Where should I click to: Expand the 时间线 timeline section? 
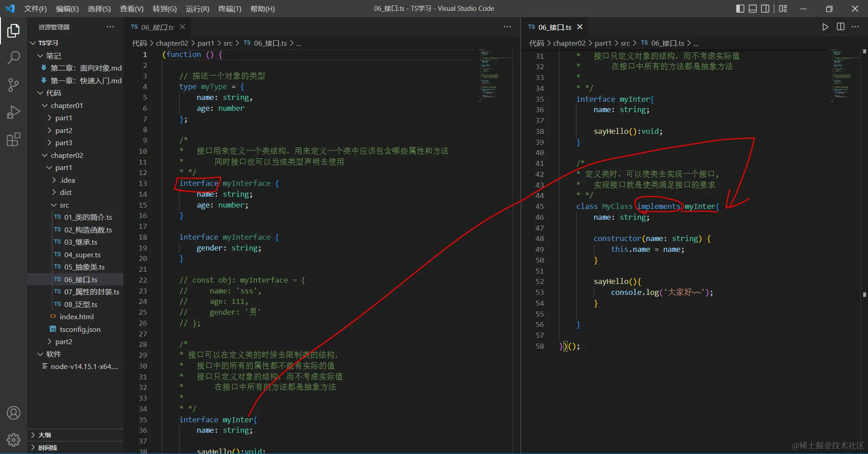[75, 448]
